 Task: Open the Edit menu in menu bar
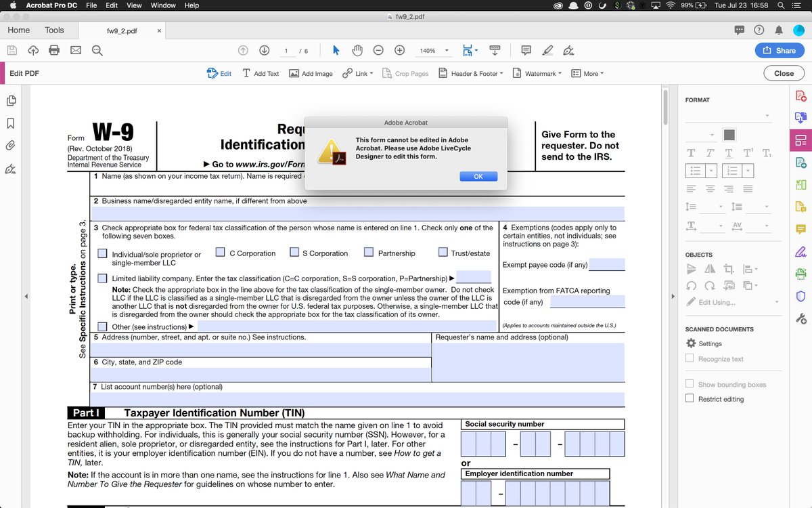(112, 5)
